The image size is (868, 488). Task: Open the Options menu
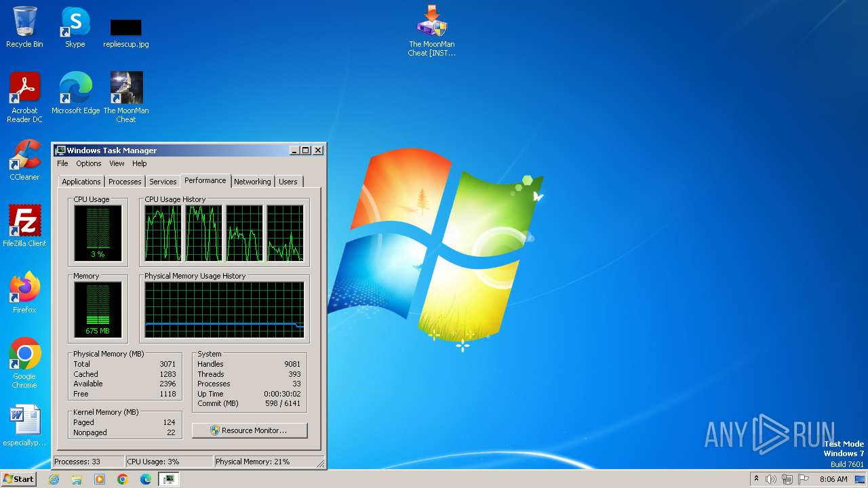pyautogui.click(x=89, y=163)
